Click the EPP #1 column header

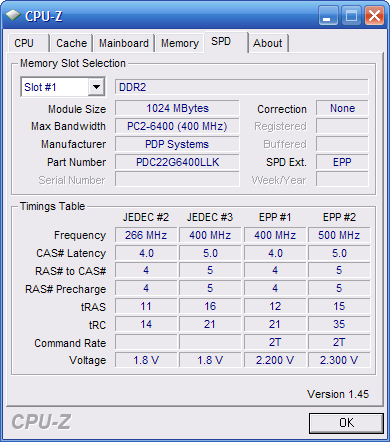pos(275,217)
